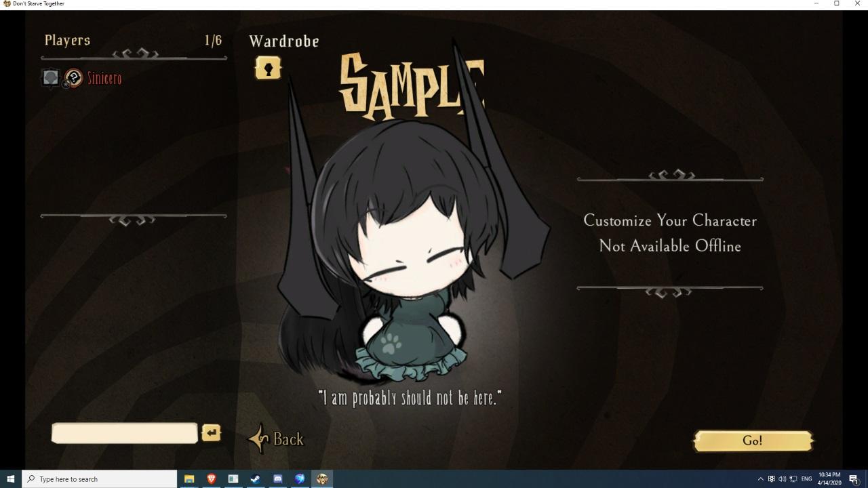Screen dimensions: 868x488
Task: Open the volume control in system tray
Action: click(x=782, y=479)
